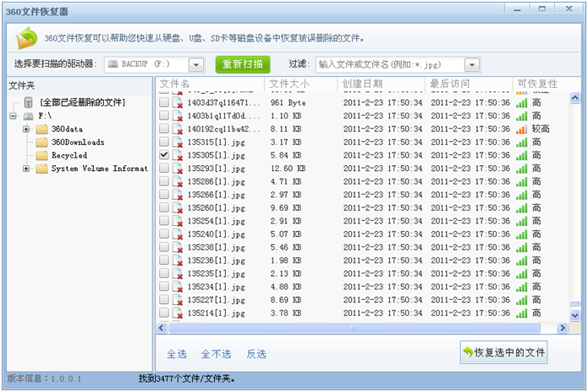The height and width of the screenshot is (392, 588).
Task: Expand the 360data folder tree node
Action: click(x=26, y=130)
